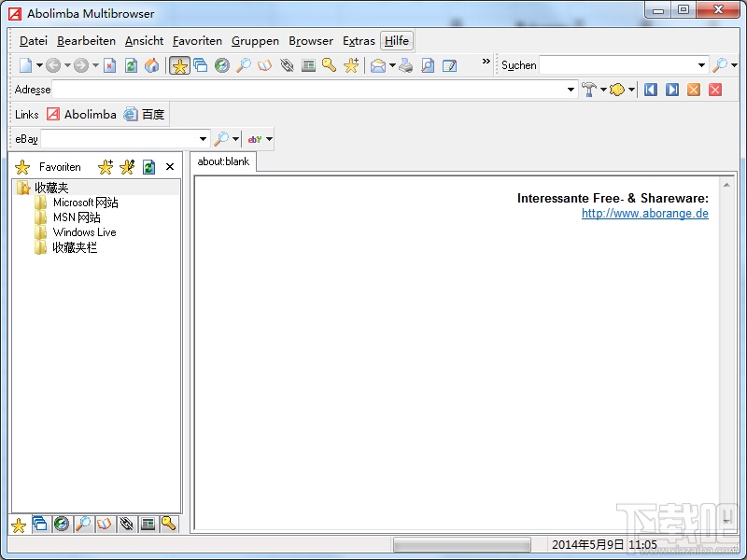Follow the http://www.aborange.de link
Image resolution: width=747 pixels, height=560 pixels.
coord(645,214)
